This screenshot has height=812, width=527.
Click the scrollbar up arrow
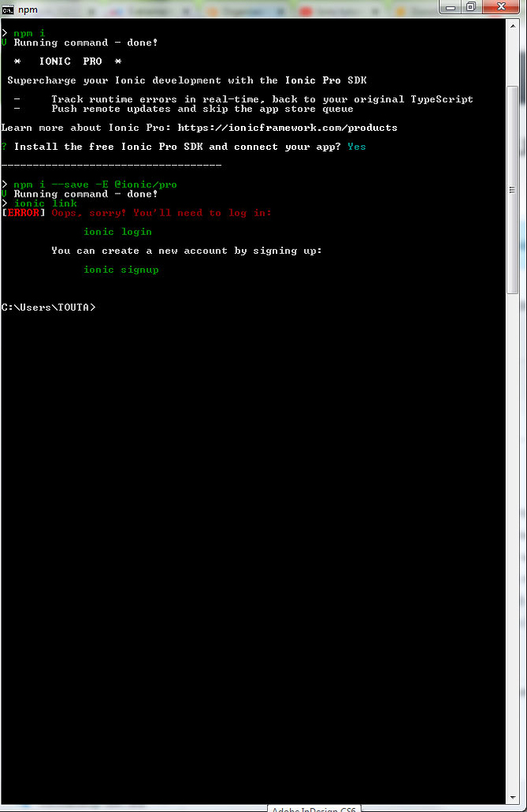[513, 26]
